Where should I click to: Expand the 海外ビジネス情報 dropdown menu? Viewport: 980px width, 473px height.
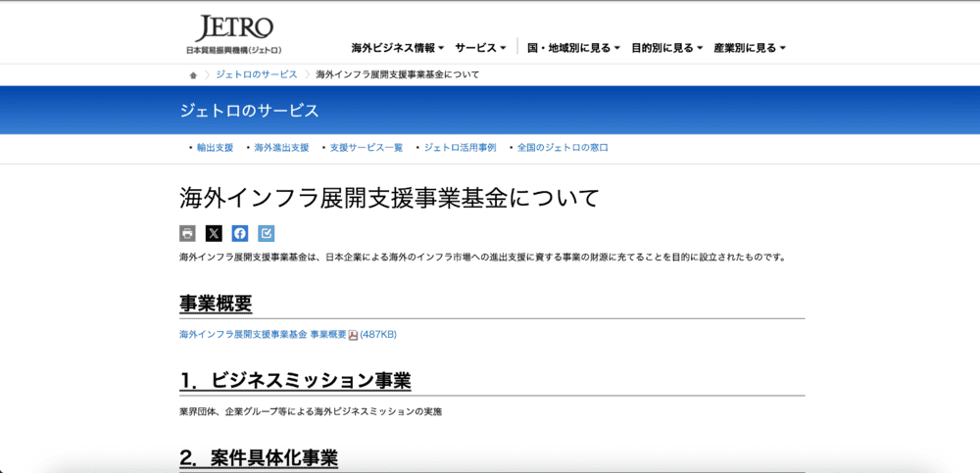pyautogui.click(x=397, y=48)
